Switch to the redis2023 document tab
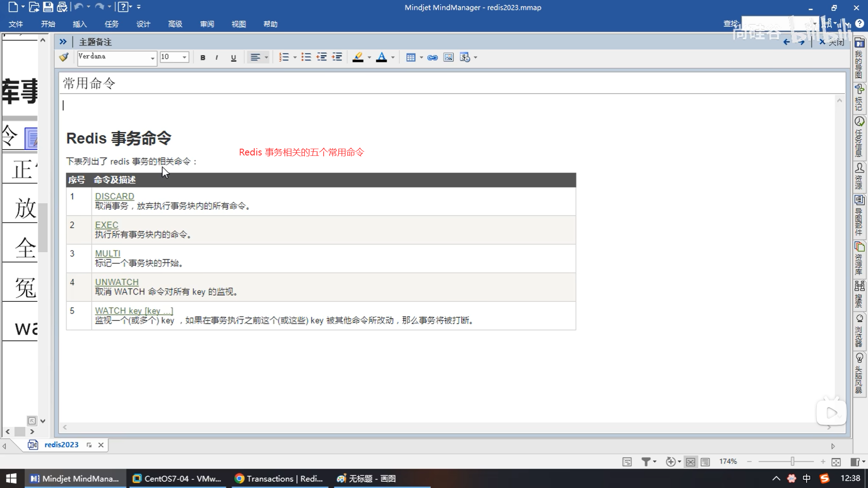 tap(61, 445)
